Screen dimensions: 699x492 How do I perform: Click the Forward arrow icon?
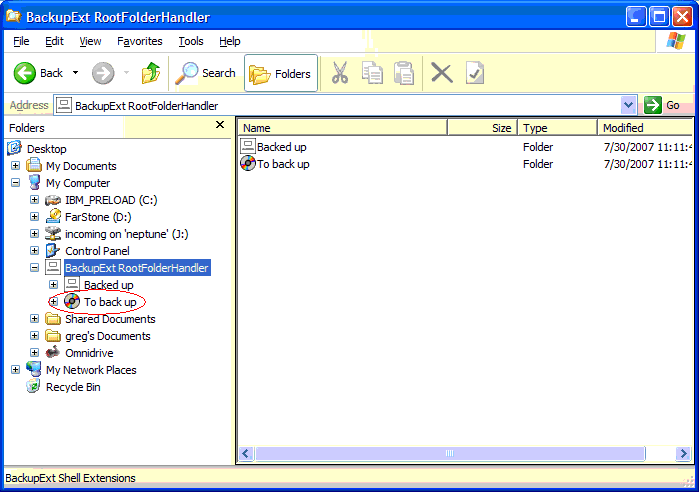pyautogui.click(x=103, y=73)
